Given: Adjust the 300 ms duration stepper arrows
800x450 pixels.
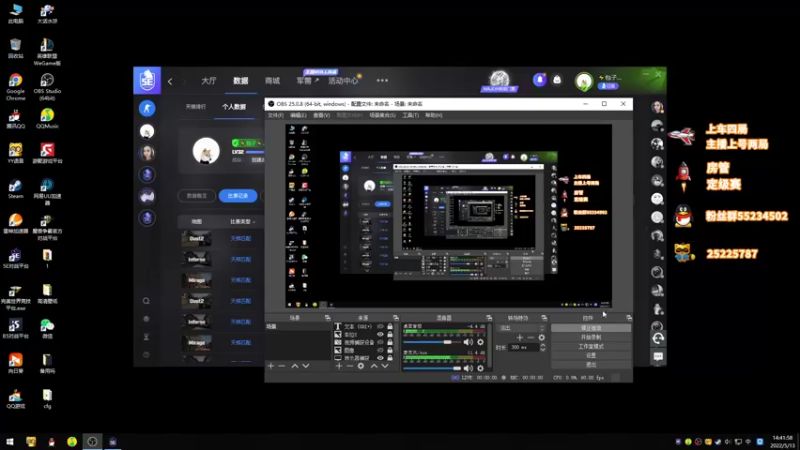Looking at the screenshot, I should pyautogui.click(x=542, y=347).
